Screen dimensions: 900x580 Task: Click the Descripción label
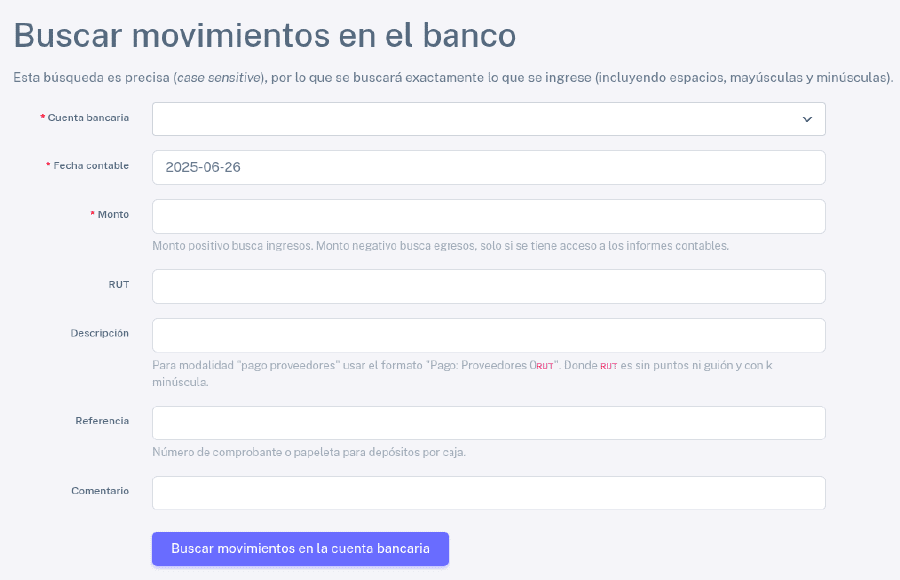[99, 333]
